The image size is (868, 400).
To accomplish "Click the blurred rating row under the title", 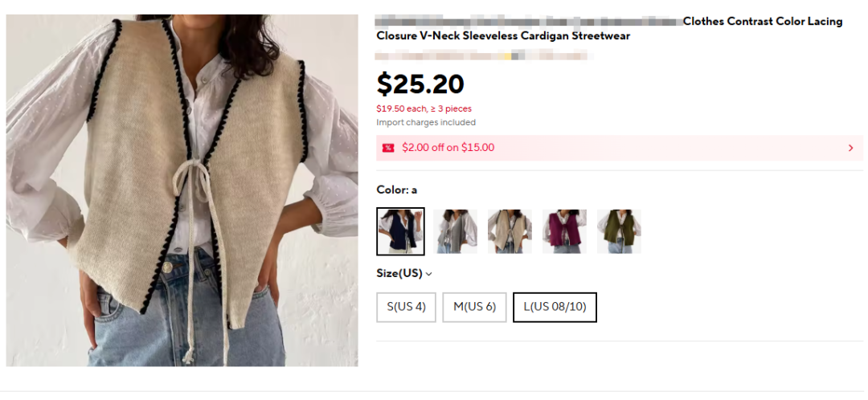I will tap(485, 56).
